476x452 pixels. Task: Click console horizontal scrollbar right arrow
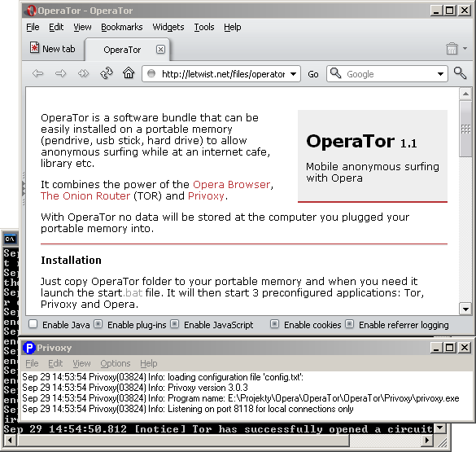click(x=427, y=440)
